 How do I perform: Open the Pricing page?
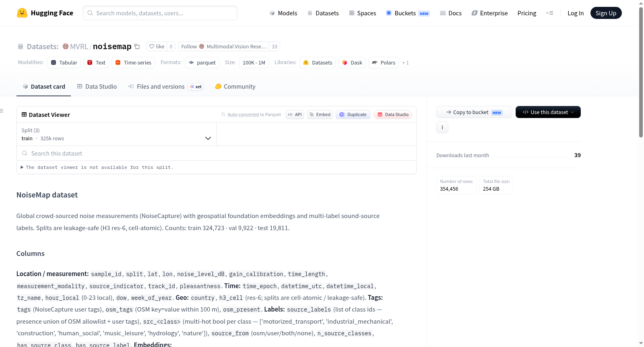coord(527,13)
